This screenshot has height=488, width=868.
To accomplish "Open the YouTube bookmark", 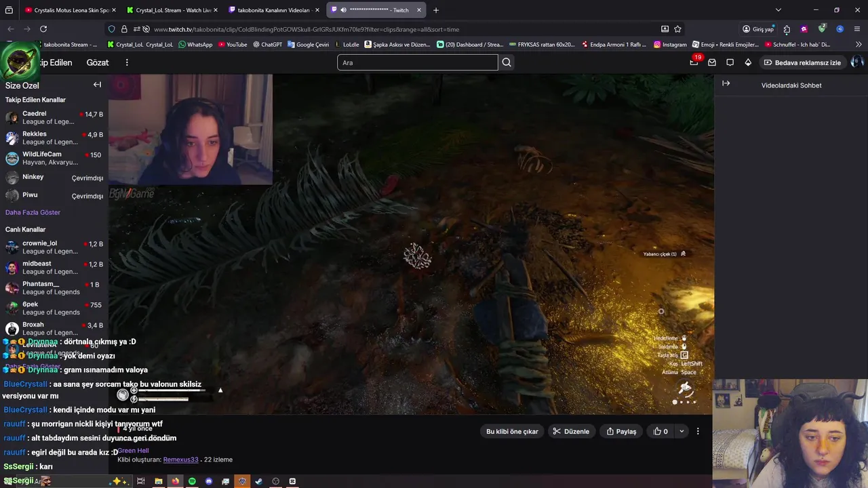I will click(x=232, y=45).
